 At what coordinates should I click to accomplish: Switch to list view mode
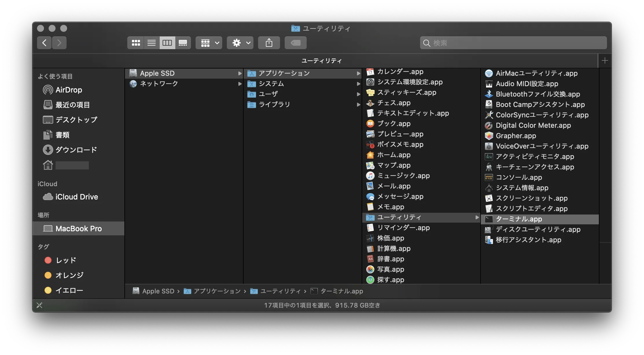tap(152, 43)
